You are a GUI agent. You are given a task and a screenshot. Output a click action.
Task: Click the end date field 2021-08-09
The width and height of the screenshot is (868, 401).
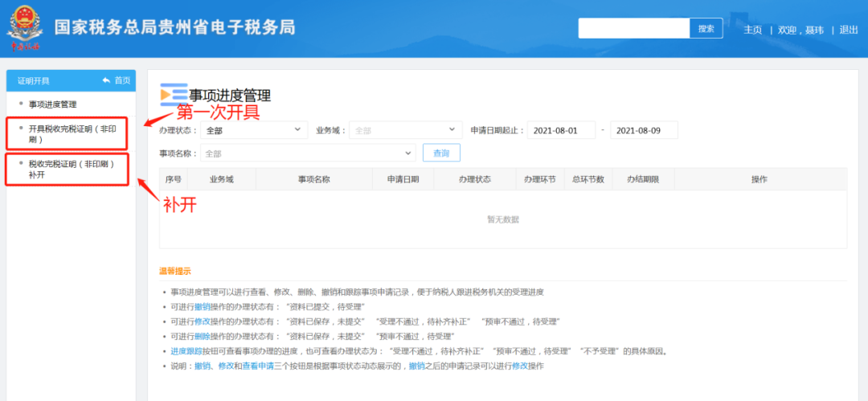(x=644, y=130)
